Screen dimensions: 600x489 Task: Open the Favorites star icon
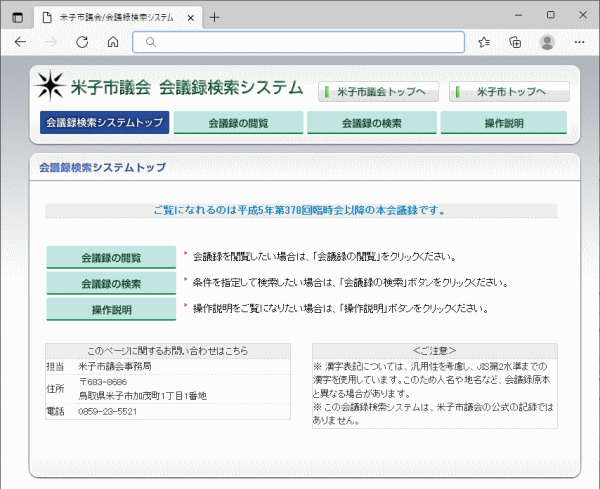coord(484,42)
